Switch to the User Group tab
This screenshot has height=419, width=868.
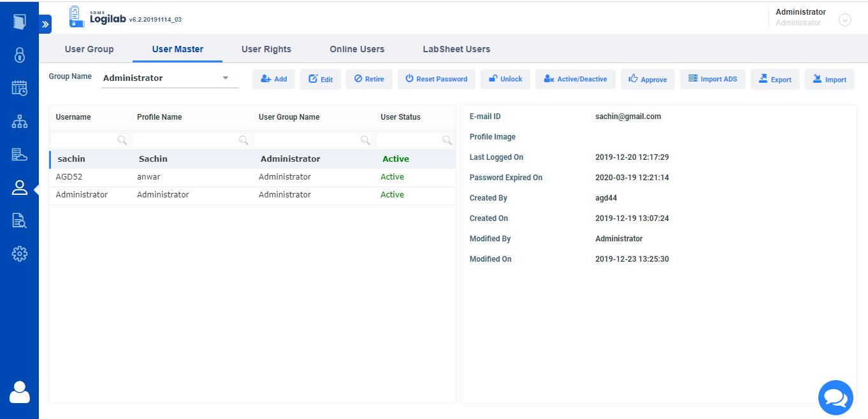(x=89, y=49)
